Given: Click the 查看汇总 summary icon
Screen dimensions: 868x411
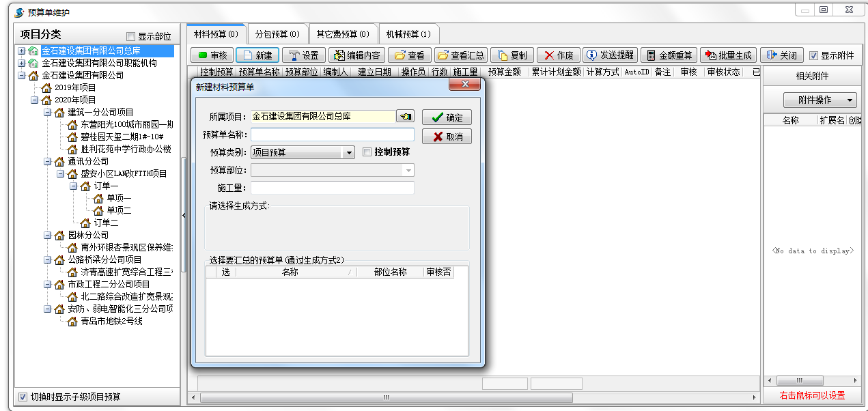Looking at the screenshot, I should click(443, 55).
